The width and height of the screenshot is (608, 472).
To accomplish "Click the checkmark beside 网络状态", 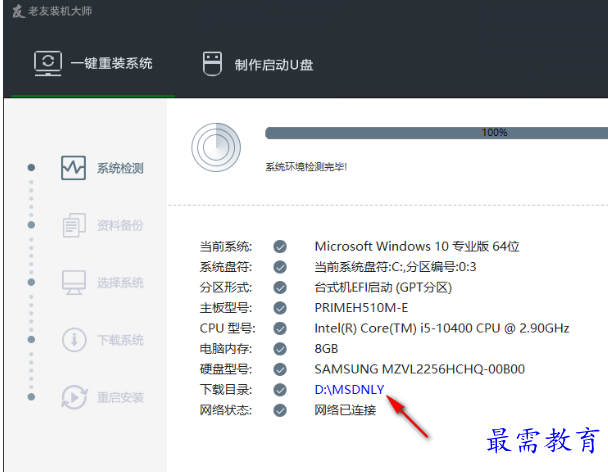I will [280, 410].
